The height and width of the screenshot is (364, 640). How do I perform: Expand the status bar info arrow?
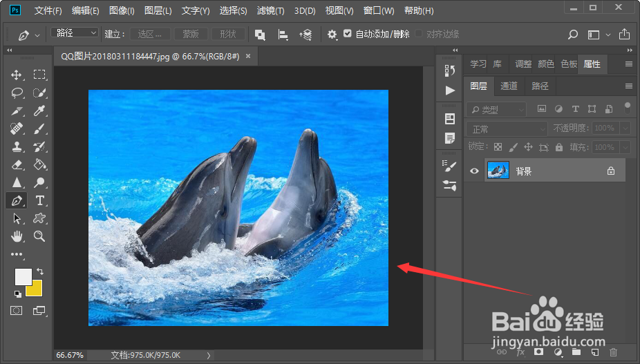pos(209,356)
